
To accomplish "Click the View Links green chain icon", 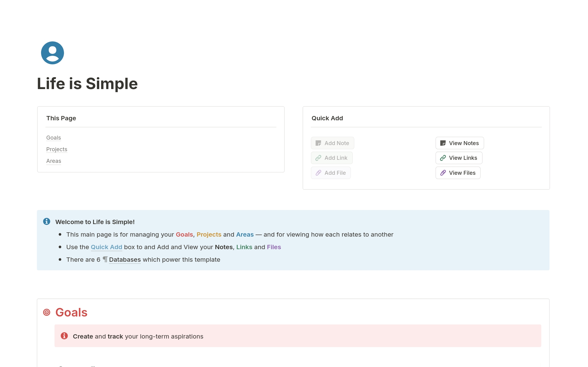I will pyautogui.click(x=443, y=158).
